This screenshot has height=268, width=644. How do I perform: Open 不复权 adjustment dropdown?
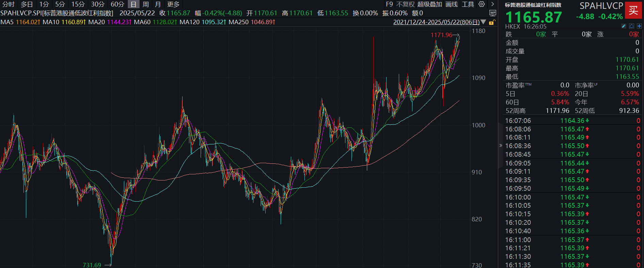(x=405, y=4)
